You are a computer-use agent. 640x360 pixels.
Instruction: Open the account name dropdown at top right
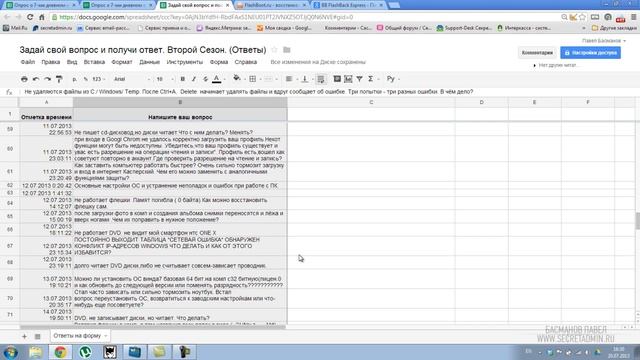click(604, 41)
